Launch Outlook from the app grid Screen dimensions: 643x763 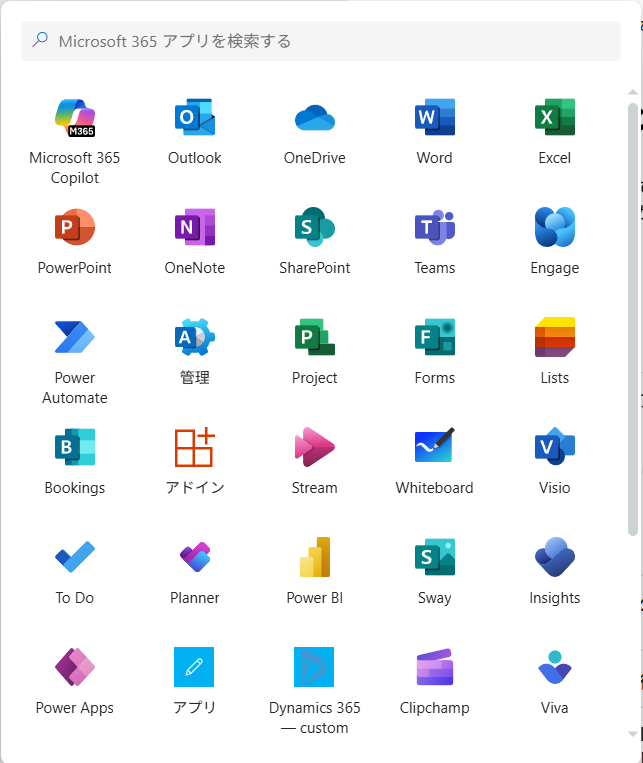click(x=195, y=117)
